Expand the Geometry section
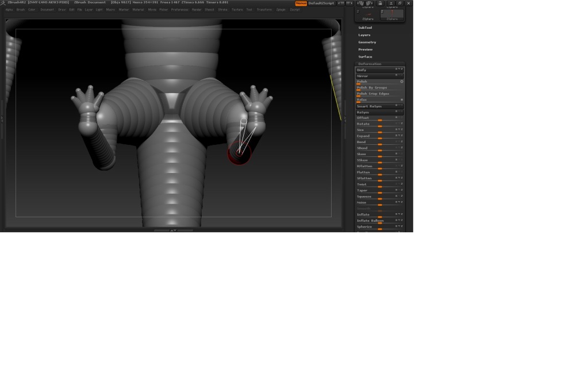The width and height of the screenshot is (588, 392). (x=367, y=43)
